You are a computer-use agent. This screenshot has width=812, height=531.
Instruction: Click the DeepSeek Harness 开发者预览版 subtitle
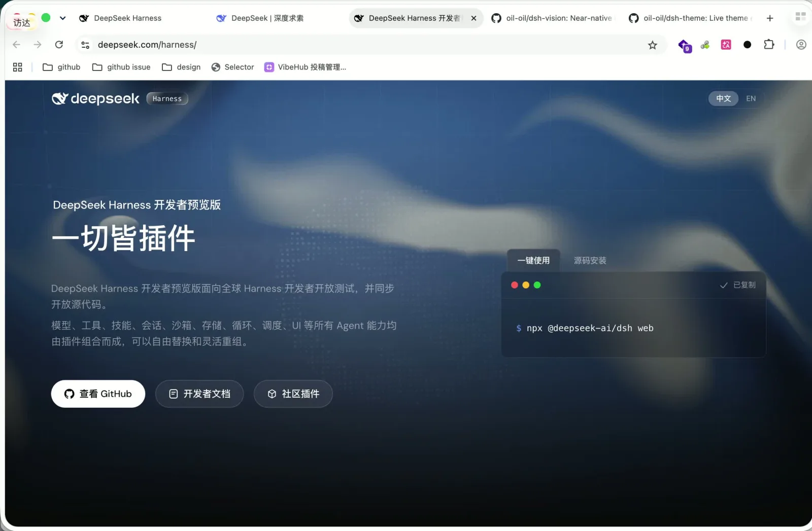coord(137,205)
